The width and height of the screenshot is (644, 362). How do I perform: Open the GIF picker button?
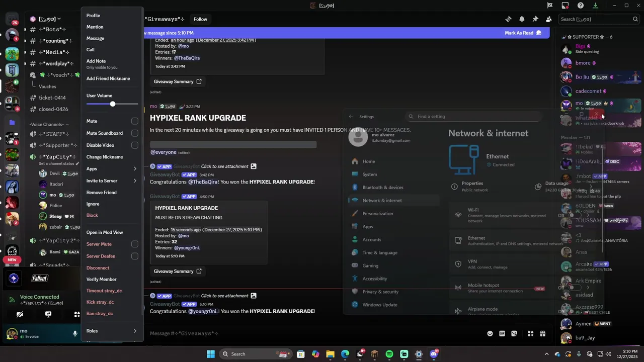coord(502,333)
